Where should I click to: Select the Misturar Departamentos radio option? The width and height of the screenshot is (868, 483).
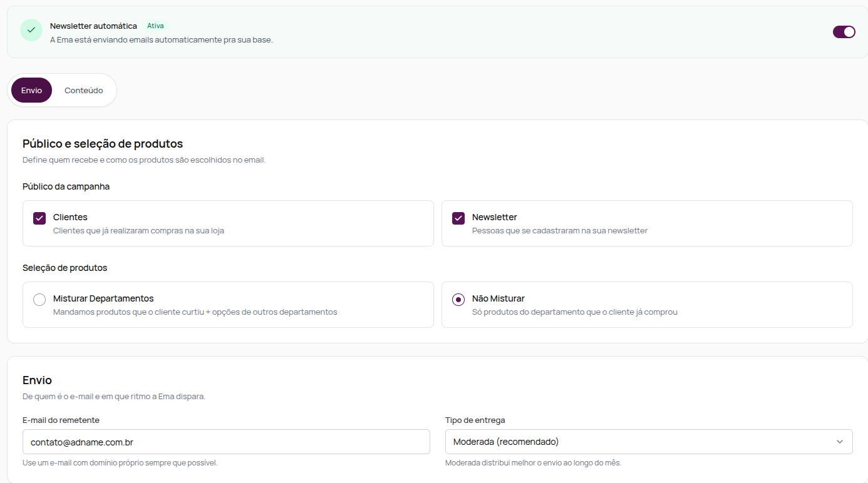click(39, 299)
